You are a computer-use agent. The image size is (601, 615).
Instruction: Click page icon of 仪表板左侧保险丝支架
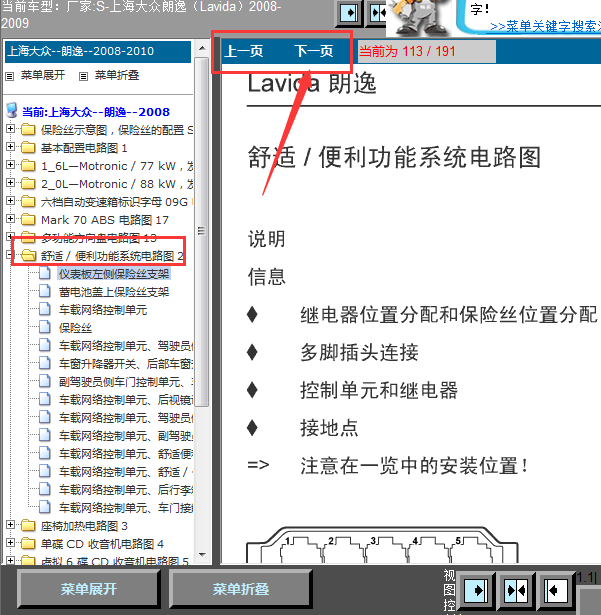[x=45, y=273]
